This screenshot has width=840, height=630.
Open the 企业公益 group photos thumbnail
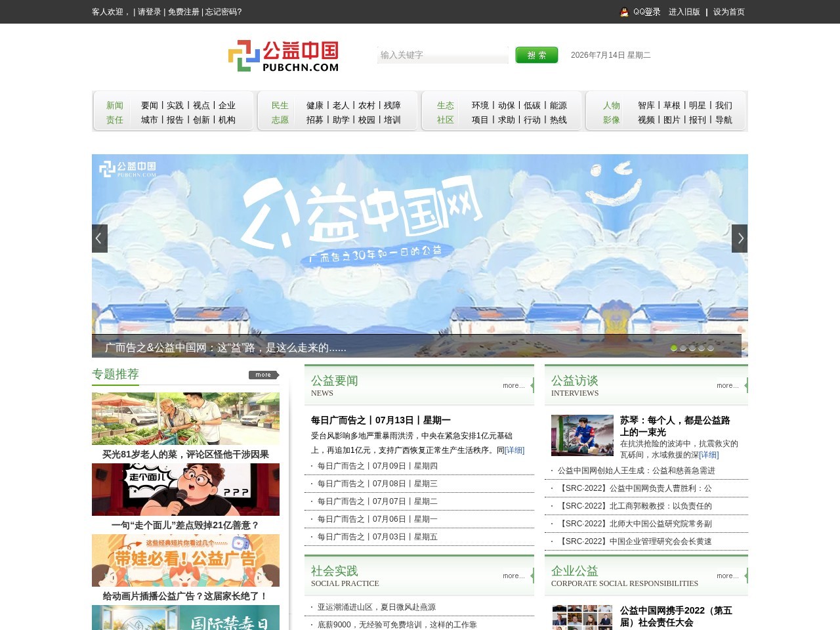coord(582,618)
